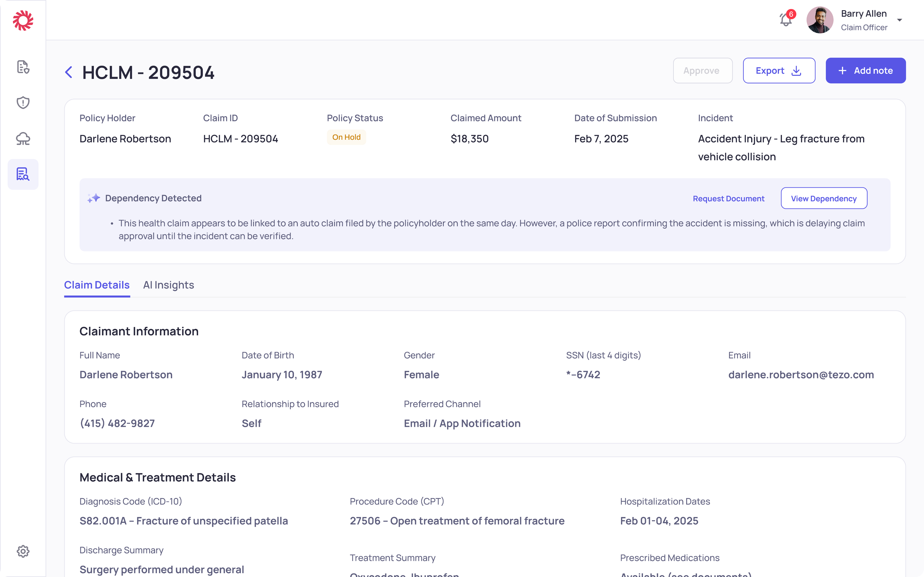
Task: Switch to the AI Insights tab
Action: [x=168, y=285]
